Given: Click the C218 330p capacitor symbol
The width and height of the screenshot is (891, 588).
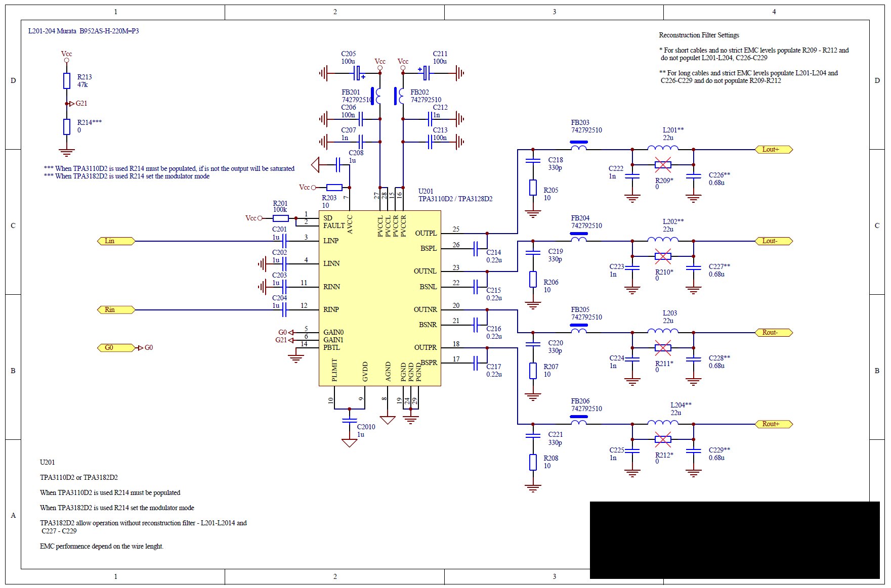Looking at the screenshot, I should tap(533, 161).
